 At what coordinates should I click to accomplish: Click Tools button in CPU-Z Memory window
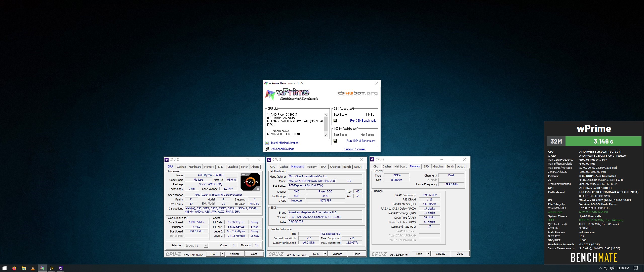point(419,254)
